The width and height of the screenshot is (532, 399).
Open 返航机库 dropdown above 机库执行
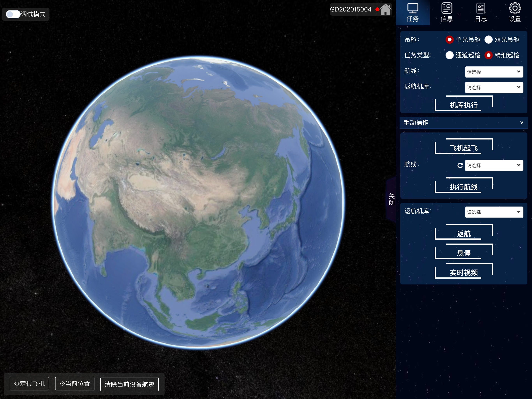pyautogui.click(x=494, y=87)
